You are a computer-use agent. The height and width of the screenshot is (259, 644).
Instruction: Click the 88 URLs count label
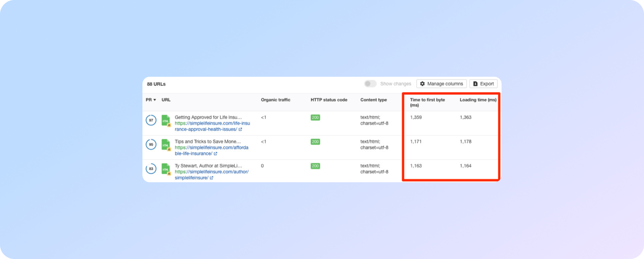coord(156,84)
